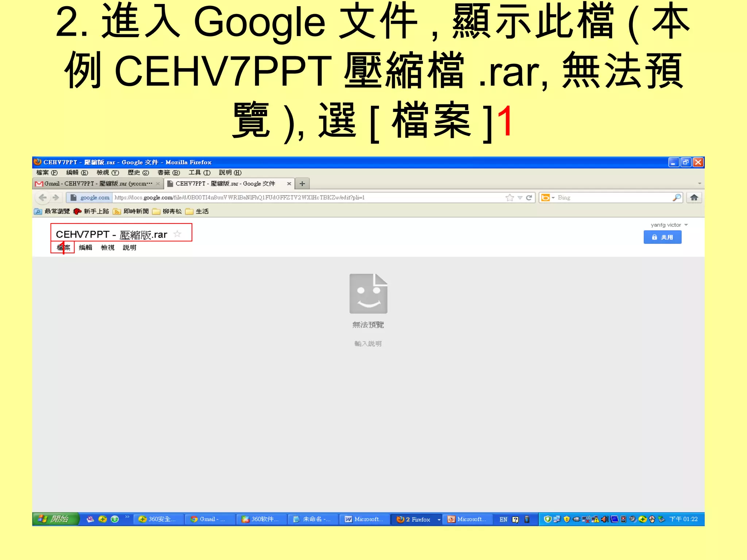
Task: Click EN language bar indicator
Action: pos(503,520)
